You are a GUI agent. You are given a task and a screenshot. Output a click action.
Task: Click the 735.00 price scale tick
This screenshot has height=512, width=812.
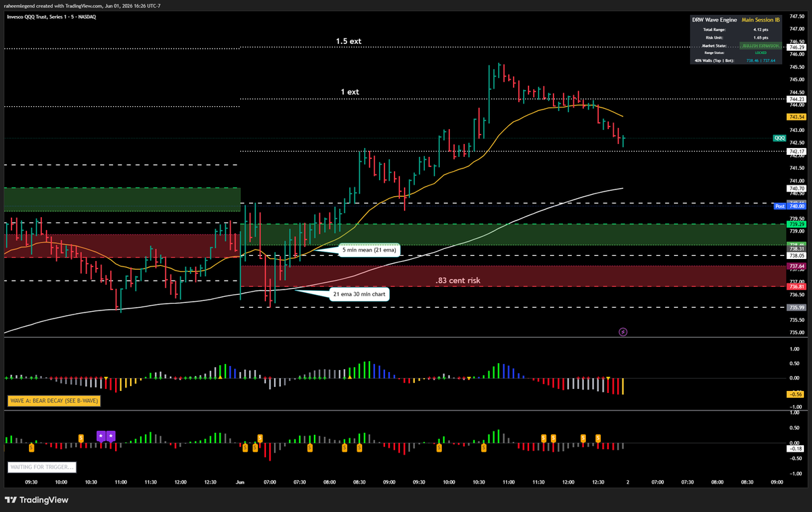pyautogui.click(x=796, y=332)
